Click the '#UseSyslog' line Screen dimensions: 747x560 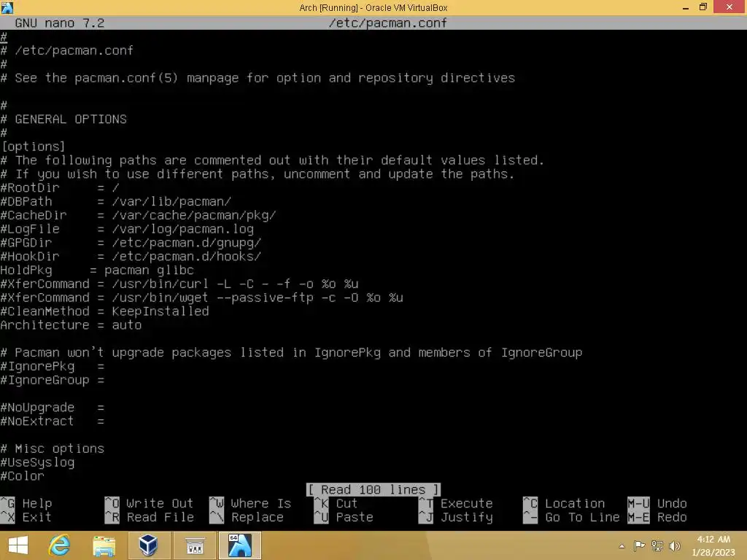click(37, 463)
